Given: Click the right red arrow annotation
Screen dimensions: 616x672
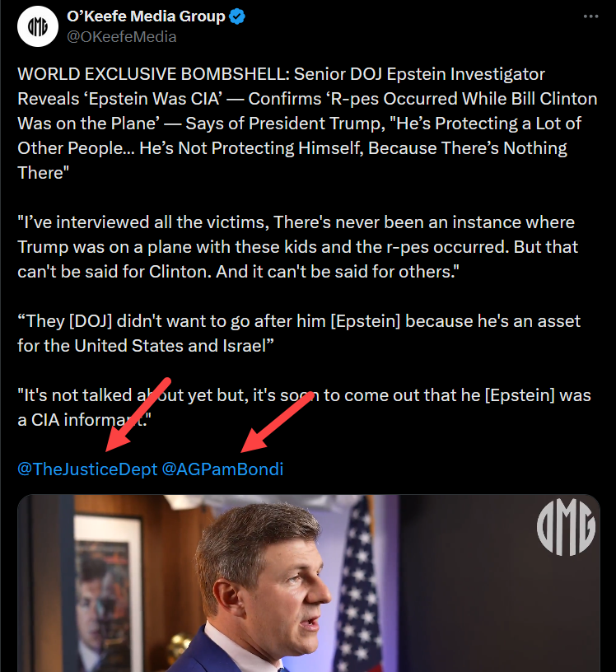Looking at the screenshot, I should point(277,422).
